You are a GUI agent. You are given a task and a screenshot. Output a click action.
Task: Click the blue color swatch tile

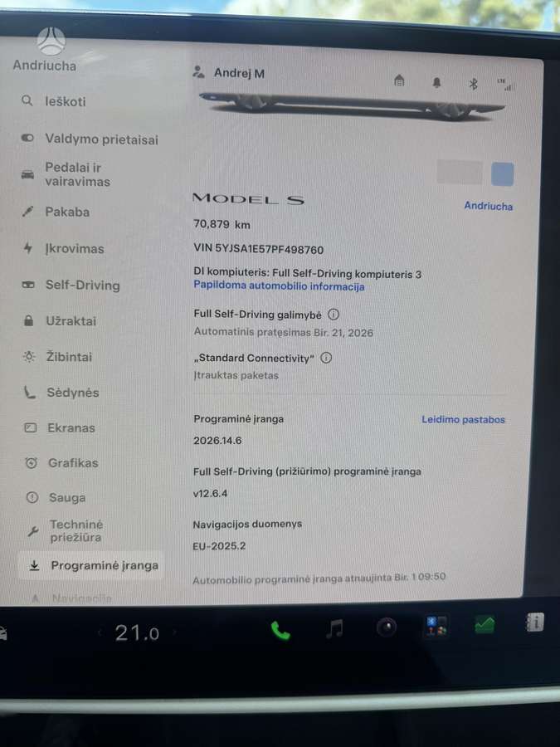click(x=503, y=173)
